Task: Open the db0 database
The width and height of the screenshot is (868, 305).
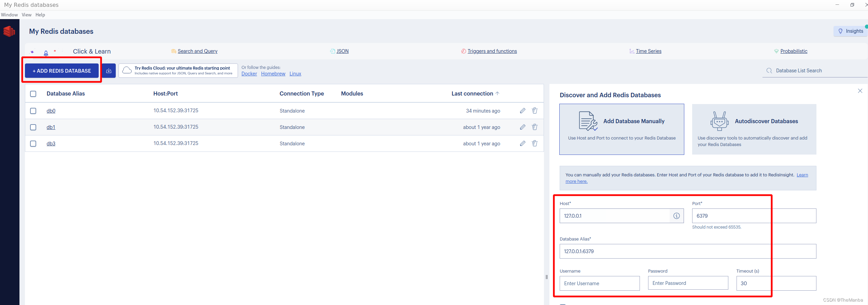Action: point(51,111)
